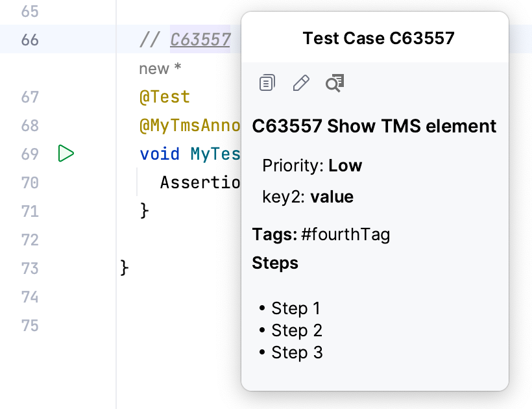The width and height of the screenshot is (532, 409).
Task: Run MyTest using the green gutter arrow
Action: click(x=66, y=154)
